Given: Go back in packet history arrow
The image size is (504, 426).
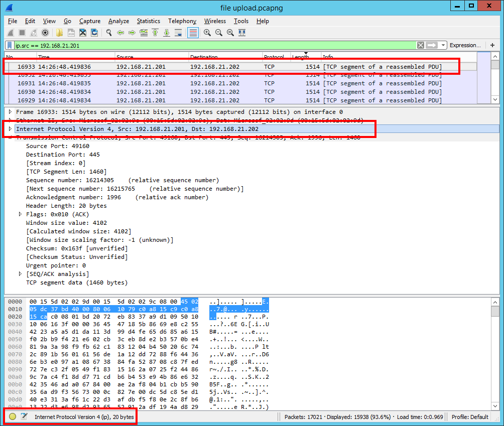Looking at the screenshot, I should point(120,33).
